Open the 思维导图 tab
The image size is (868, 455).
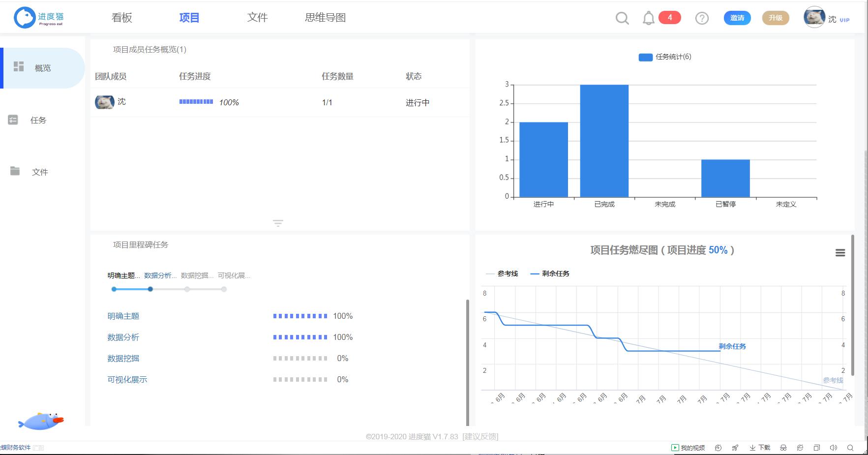(x=325, y=17)
